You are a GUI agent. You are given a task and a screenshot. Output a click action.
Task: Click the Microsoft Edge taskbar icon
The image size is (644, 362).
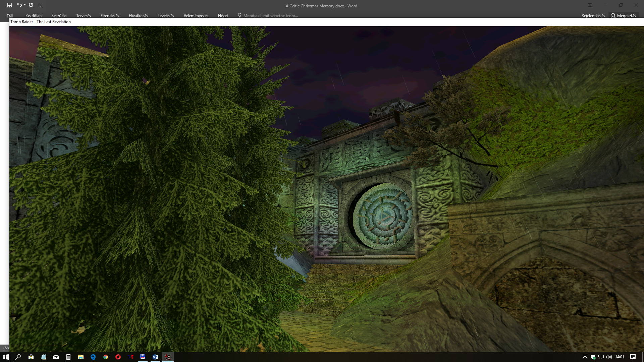tap(93, 357)
